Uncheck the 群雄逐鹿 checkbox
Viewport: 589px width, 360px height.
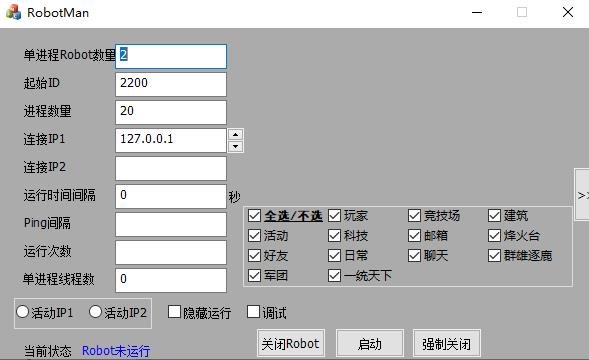[x=494, y=256]
